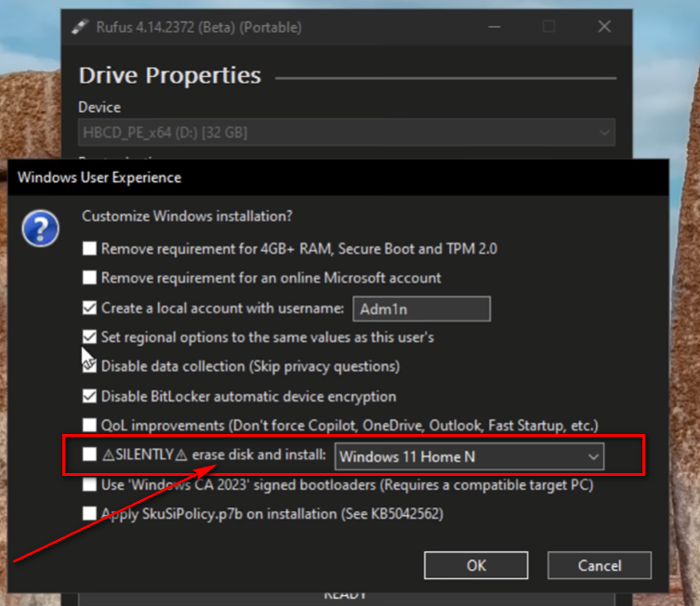Screen dimensions: 700x606
Task: Click the Adm1n username input field
Action: point(421,309)
